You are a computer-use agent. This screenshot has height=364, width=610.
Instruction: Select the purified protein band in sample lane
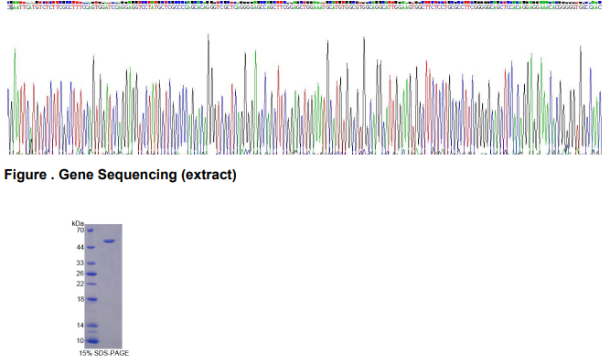click(x=110, y=241)
